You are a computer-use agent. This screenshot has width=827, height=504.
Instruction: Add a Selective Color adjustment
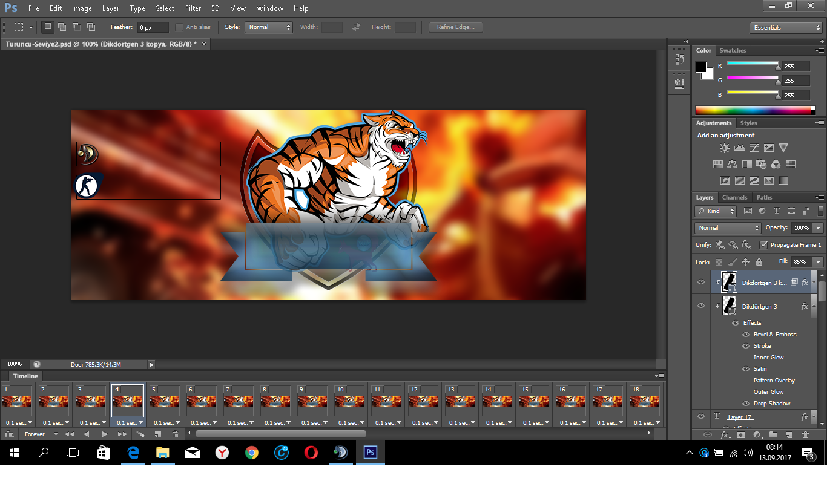769,180
